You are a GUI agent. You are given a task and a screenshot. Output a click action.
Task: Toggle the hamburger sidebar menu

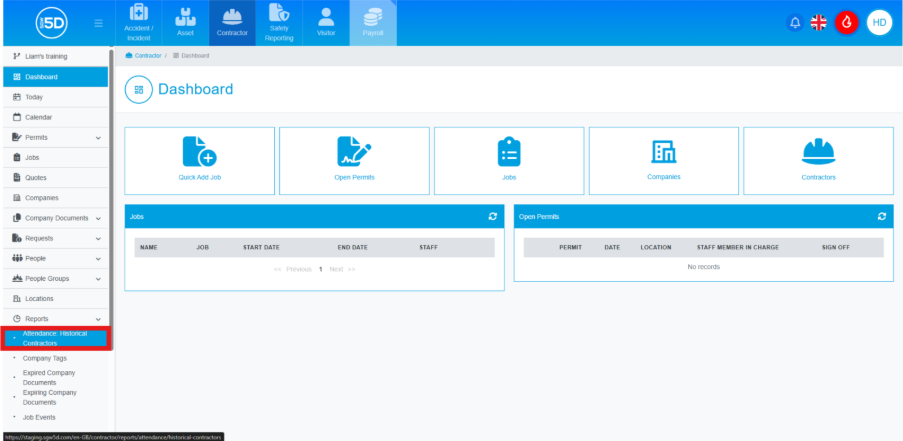tap(98, 22)
